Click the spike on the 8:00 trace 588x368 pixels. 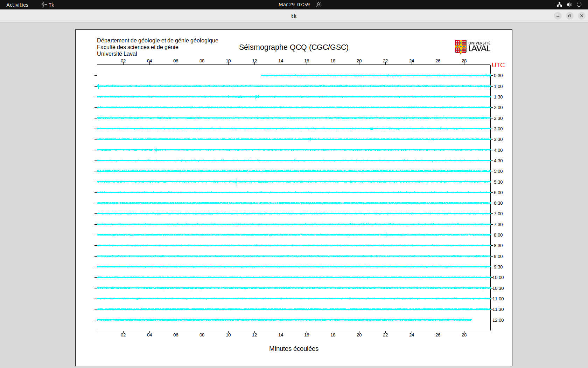(x=386, y=235)
